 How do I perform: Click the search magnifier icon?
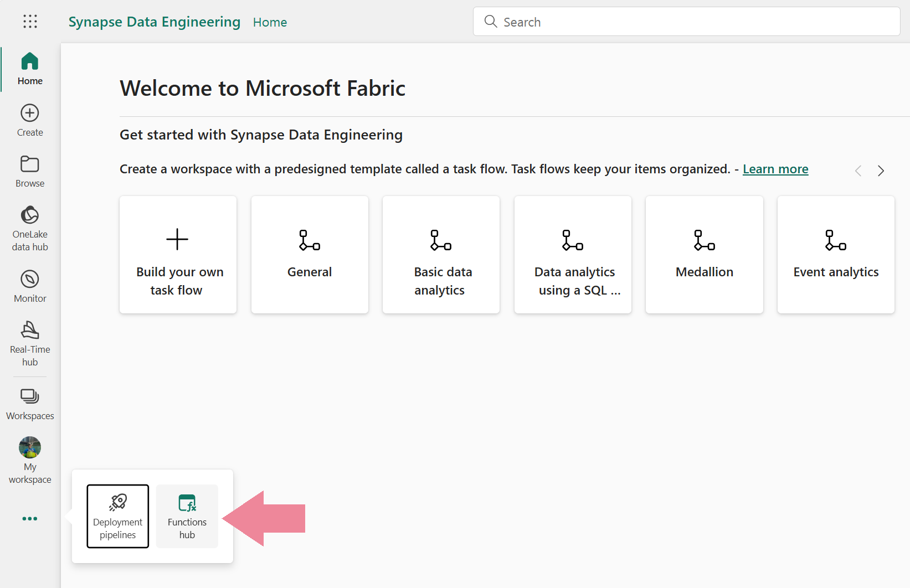(491, 22)
